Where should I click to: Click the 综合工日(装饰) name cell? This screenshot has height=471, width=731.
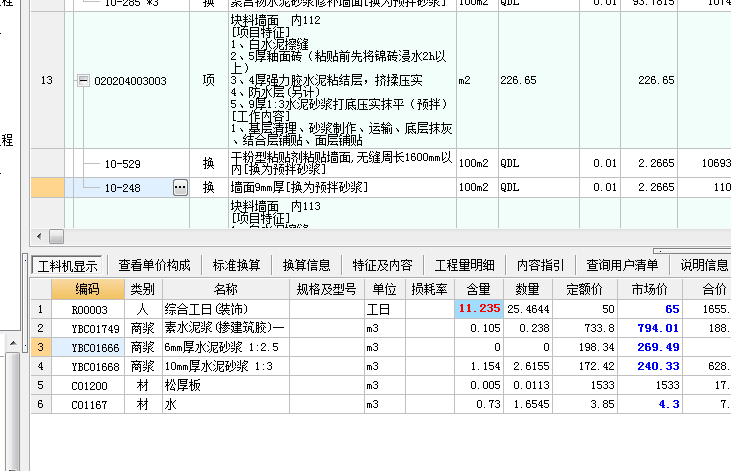[226, 309]
